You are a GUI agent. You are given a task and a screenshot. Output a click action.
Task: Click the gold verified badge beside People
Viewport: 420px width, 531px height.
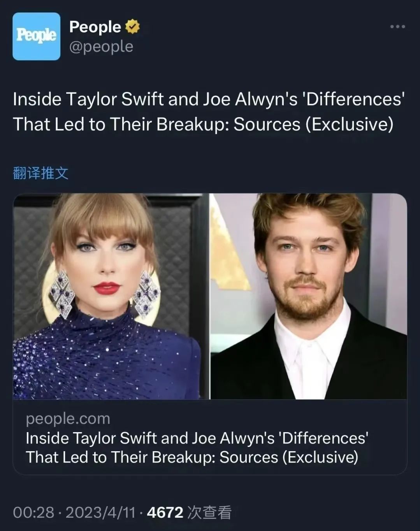(x=132, y=27)
